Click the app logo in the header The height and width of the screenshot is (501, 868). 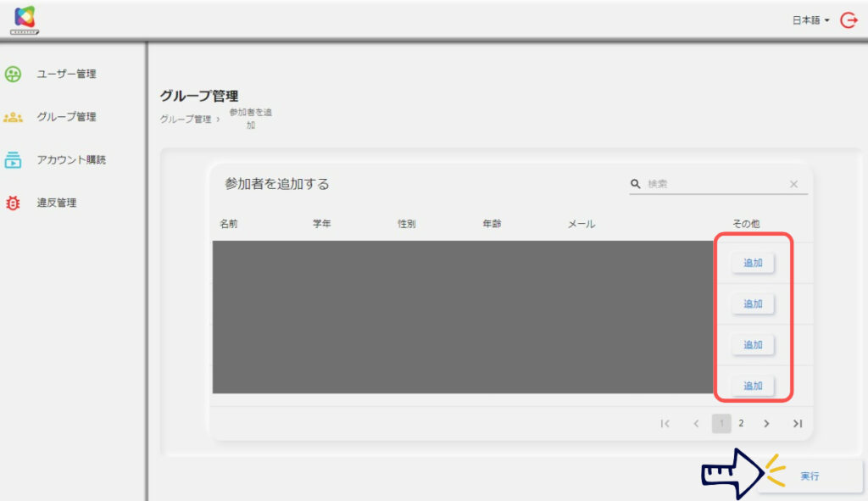[x=25, y=20]
